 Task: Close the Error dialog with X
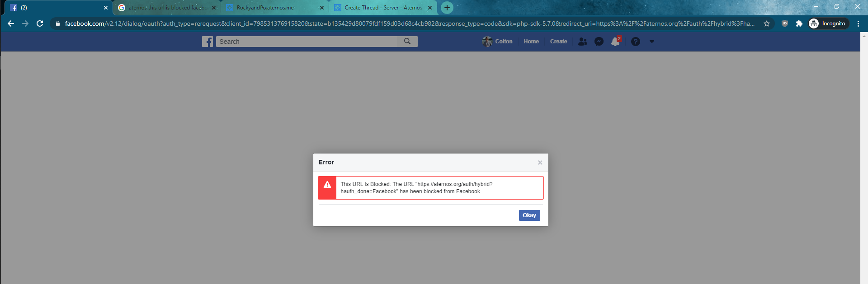540,163
